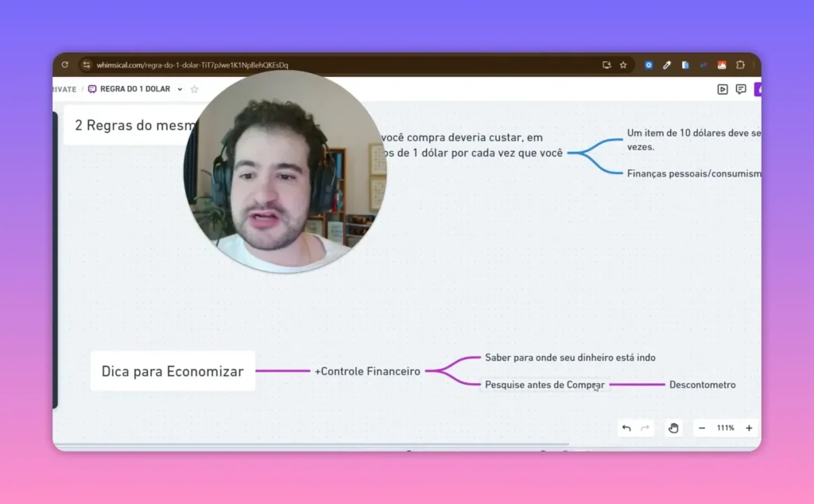The image size is (814, 504).
Task: Select the REGRA DO 1 DOLAR title
Action: pos(135,89)
